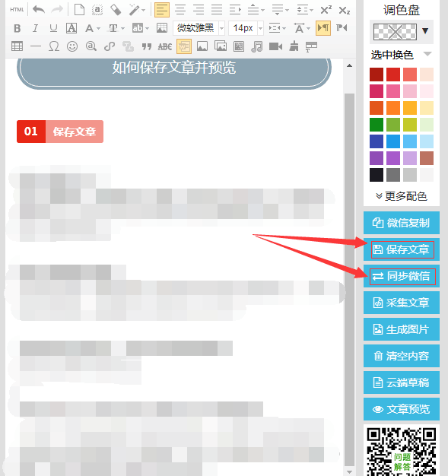Screen dimensions: 448x476
Task: Click the background image icon
Action: point(162,28)
